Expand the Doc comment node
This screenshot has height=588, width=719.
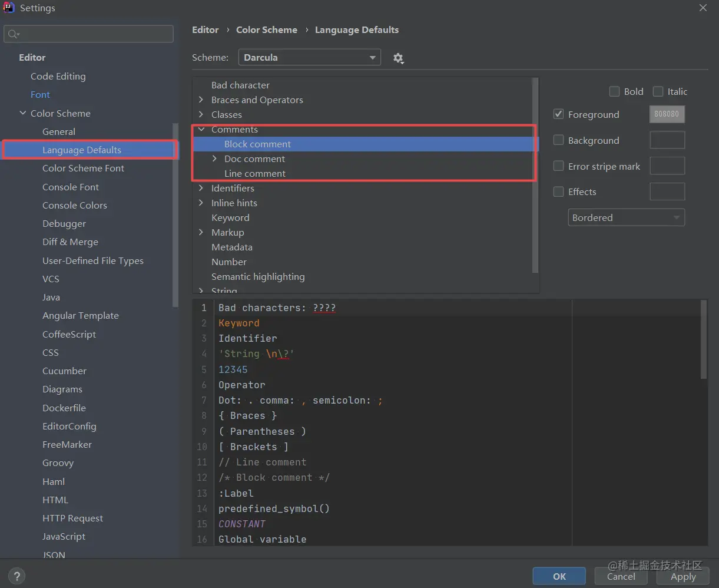(x=214, y=158)
